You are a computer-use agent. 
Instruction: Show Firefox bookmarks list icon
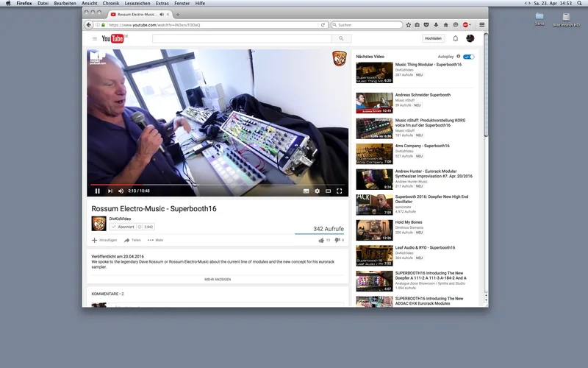click(x=417, y=25)
